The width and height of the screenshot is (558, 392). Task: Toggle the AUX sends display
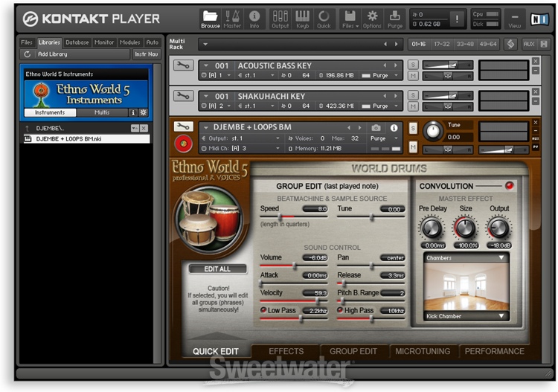pyautogui.click(x=529, y=44)
